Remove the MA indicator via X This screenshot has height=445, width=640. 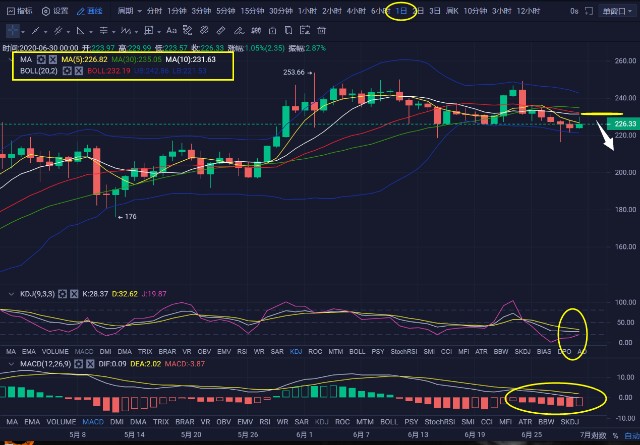pyautogui.click(x=53, y=60)
